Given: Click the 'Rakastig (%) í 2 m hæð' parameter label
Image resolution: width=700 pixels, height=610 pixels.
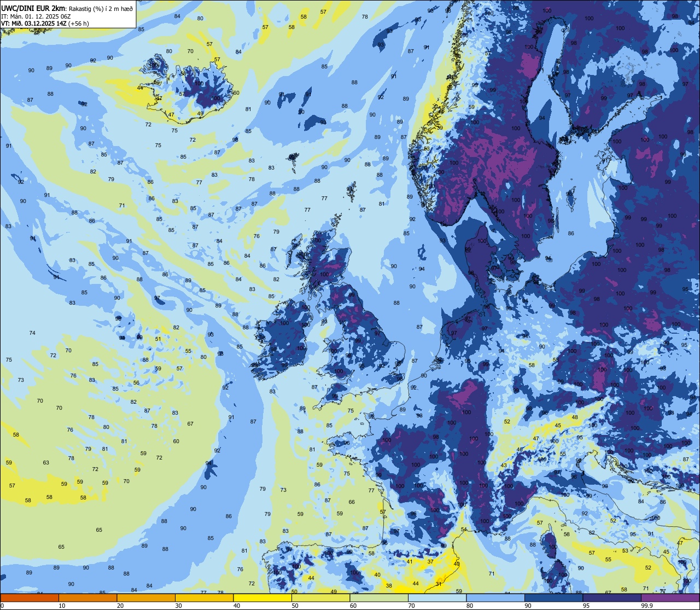Looking at the screenshot, I should [x=101, y=8].
